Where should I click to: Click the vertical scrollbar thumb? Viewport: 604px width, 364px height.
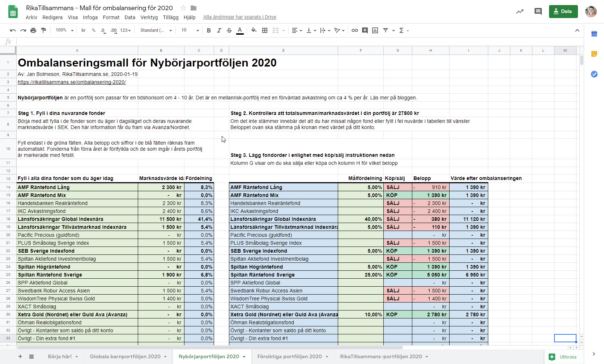[x=582, y=60]
